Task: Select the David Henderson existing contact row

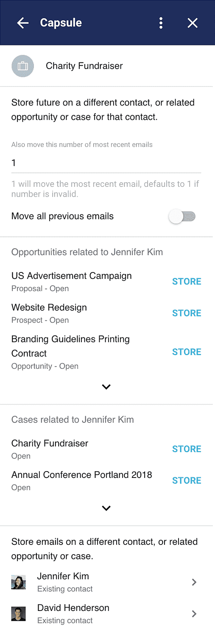Action: 106,614
